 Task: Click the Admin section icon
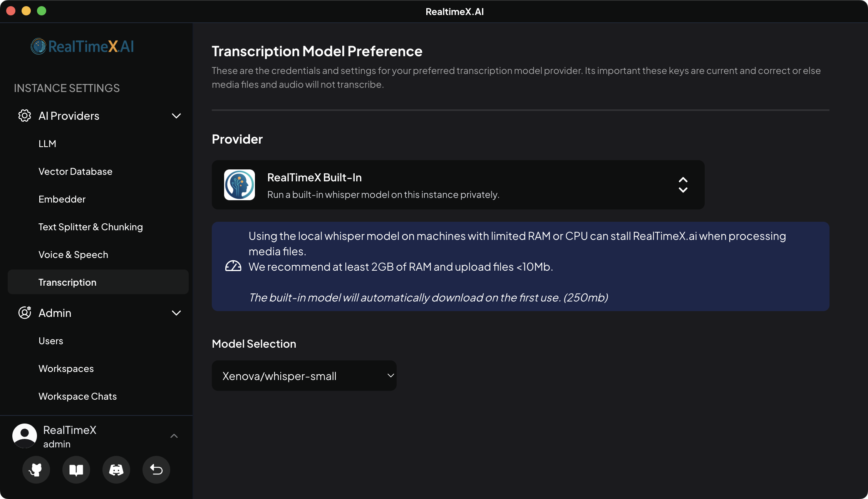click(x=24, y=313)
